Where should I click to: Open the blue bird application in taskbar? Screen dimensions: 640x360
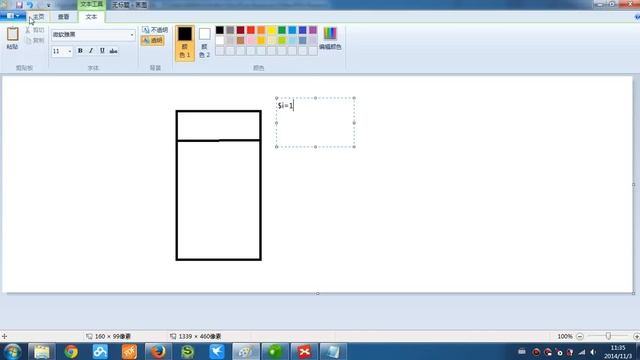pos(217,352)
